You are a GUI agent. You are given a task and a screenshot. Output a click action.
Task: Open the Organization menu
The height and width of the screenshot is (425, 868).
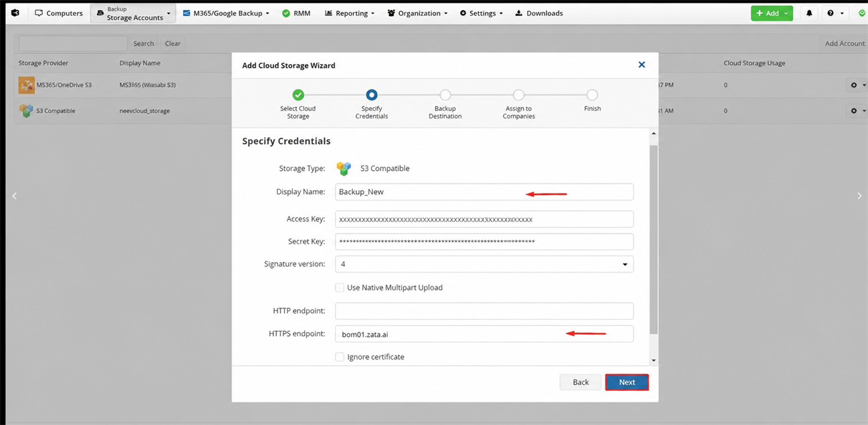(x=417, y=13)
